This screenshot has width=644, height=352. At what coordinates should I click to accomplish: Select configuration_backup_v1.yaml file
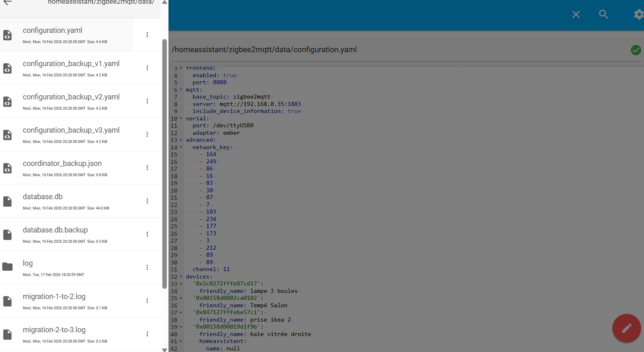(71, 64)
